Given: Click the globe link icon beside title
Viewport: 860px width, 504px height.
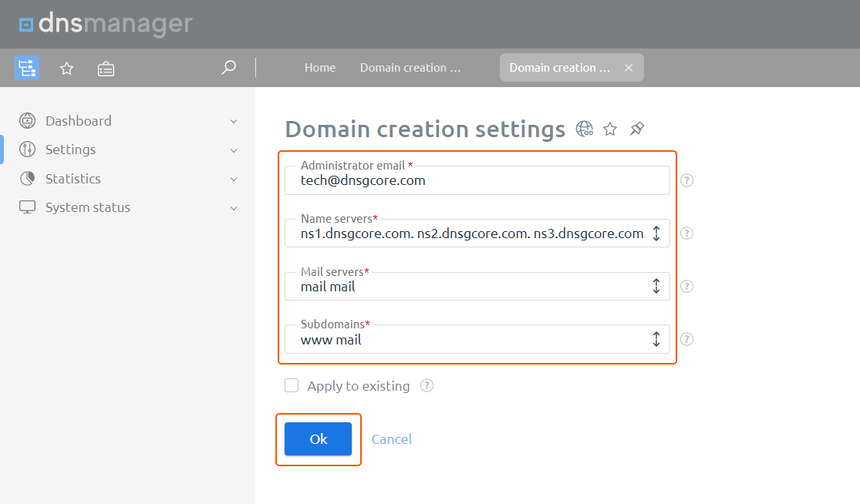Looking at the screenshot, I should click(x=584, y=129).
